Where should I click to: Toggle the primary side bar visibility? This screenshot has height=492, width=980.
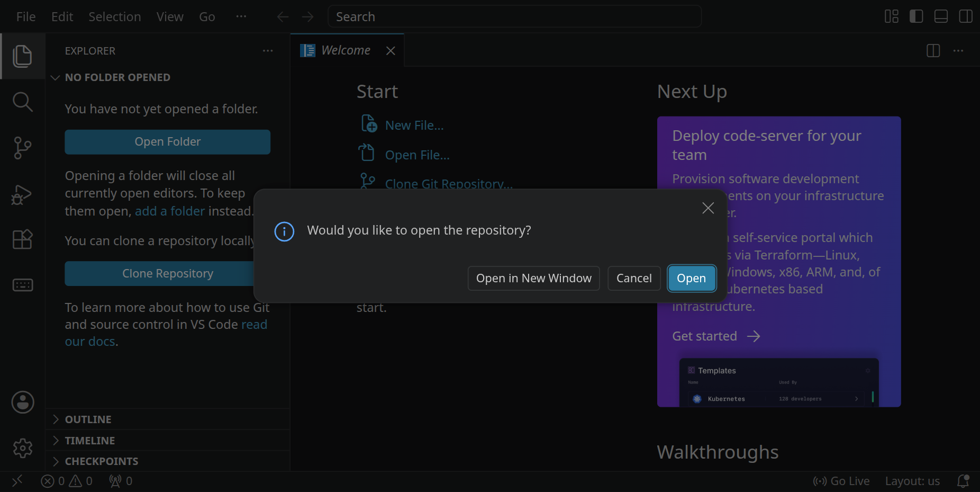916,16
